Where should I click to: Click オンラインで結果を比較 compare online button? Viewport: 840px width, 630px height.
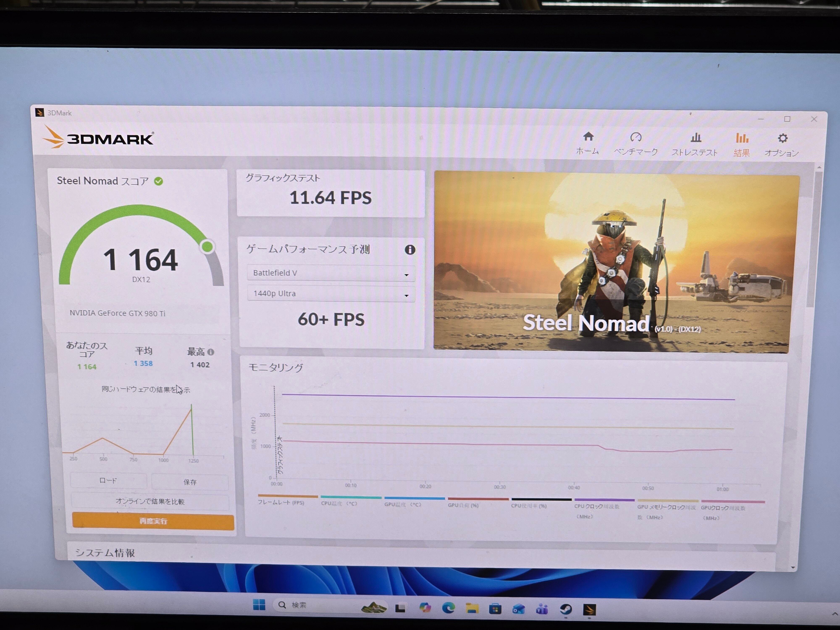pos(150,501)
